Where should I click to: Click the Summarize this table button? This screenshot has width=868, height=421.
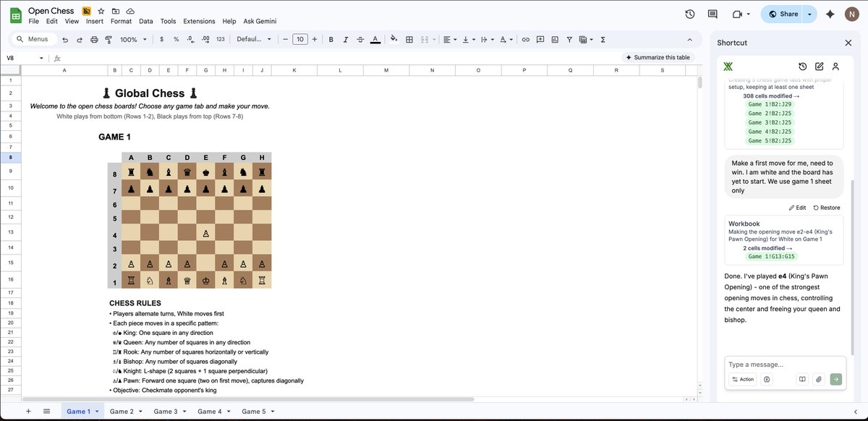(658, 56)
